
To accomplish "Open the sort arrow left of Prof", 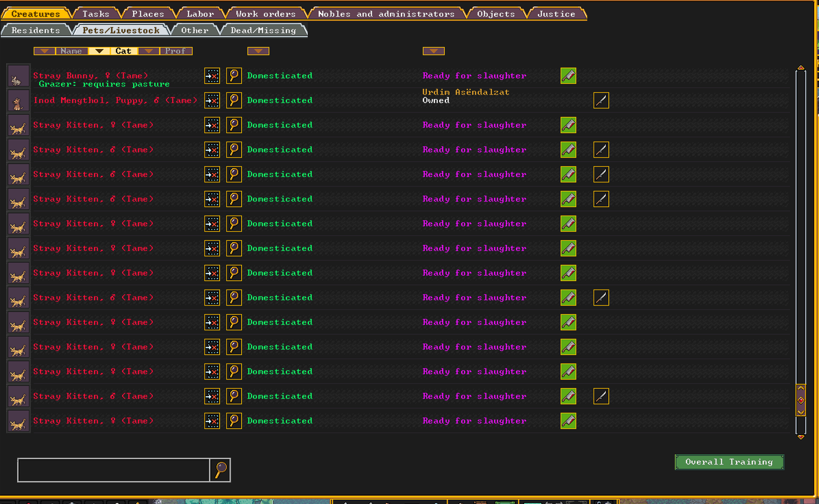I will point(148,51).
